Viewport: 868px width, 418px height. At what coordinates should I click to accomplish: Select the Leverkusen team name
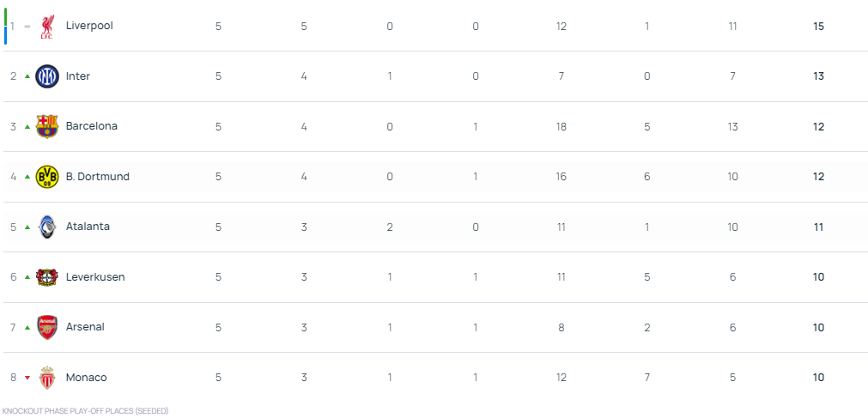click(95, 277)
